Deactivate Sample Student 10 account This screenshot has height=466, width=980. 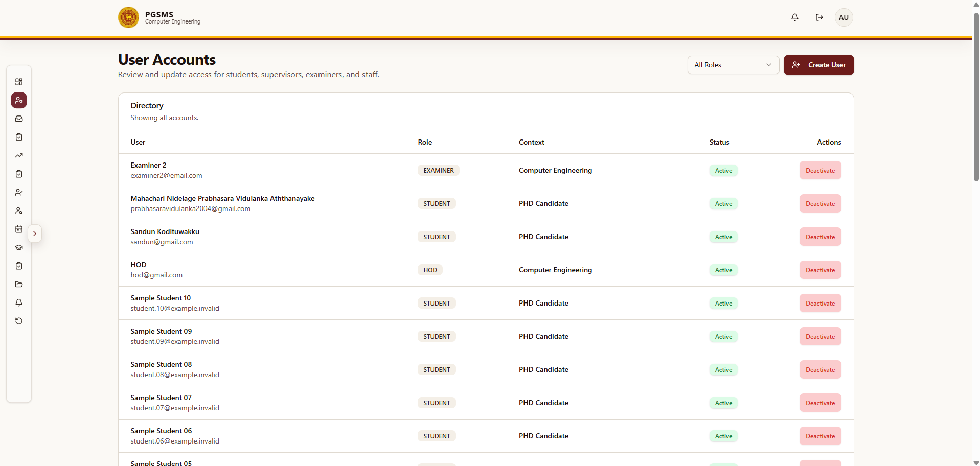(x=820, y=303)
